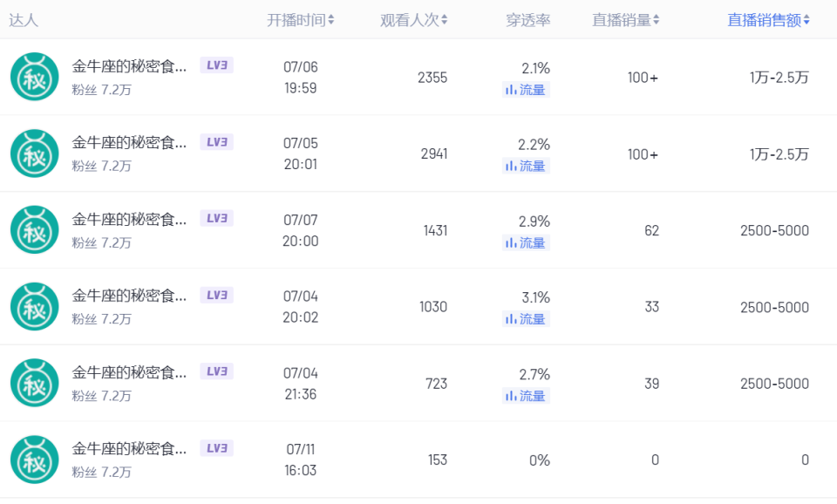Viewport: 837px width, 504px height.
Task: Select the 2355 view count cell
Action: coord(432,78)
